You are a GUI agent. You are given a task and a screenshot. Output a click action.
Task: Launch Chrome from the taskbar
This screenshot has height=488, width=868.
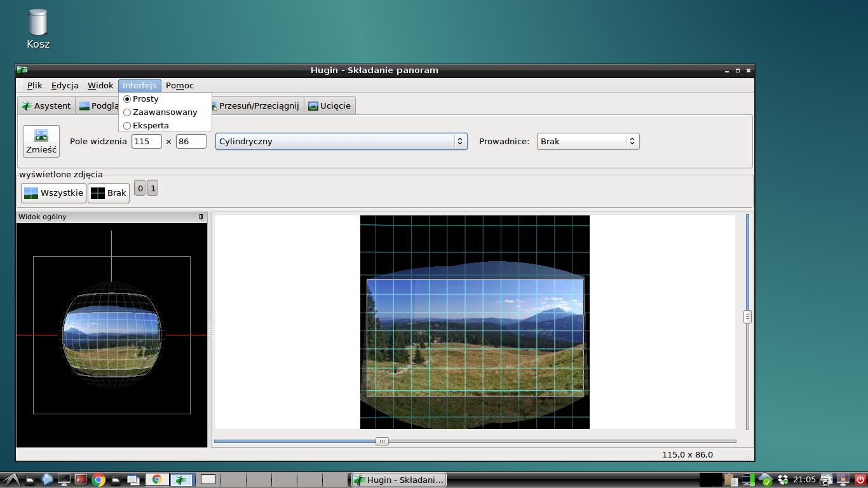click(98, 480)
